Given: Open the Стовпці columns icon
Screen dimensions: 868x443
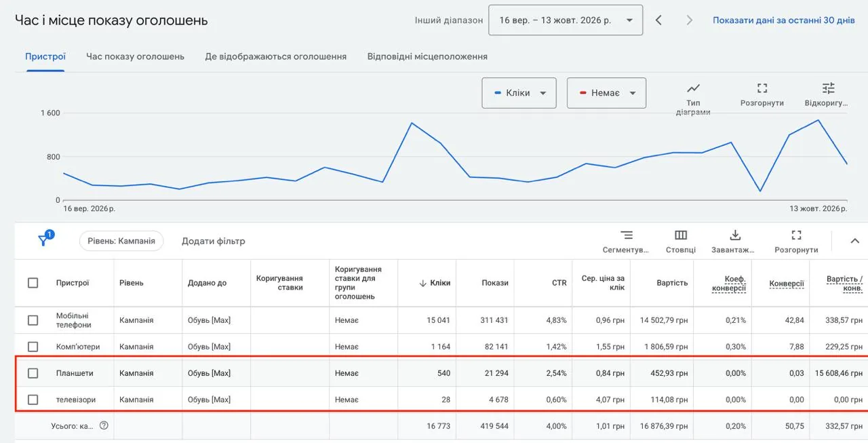Looking at the screenshot, I should 681,235.
